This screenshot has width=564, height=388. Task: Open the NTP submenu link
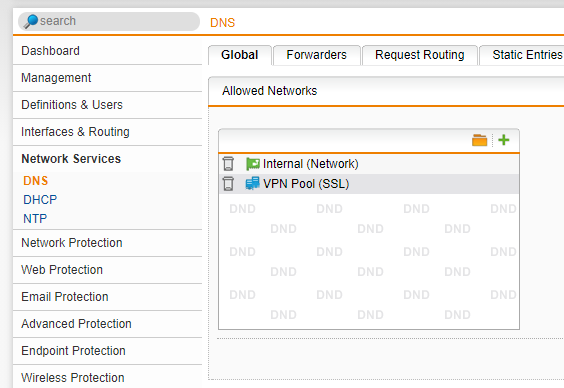click(x=35, y=219)
